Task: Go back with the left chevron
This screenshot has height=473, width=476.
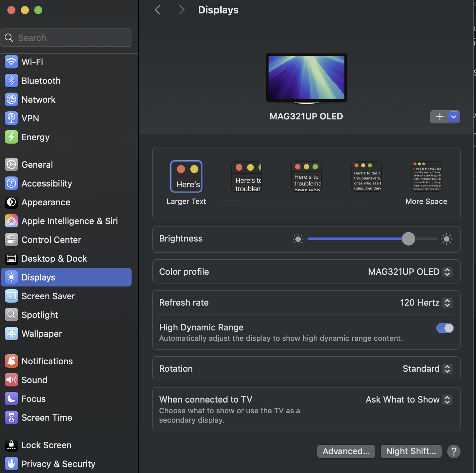Action: point(158,10)
